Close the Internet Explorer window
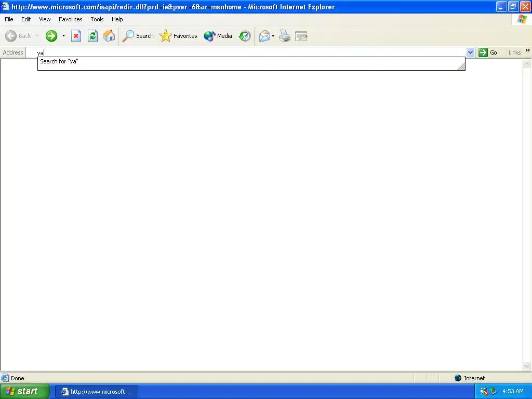The image size is (532, 399). coord(525,6)
